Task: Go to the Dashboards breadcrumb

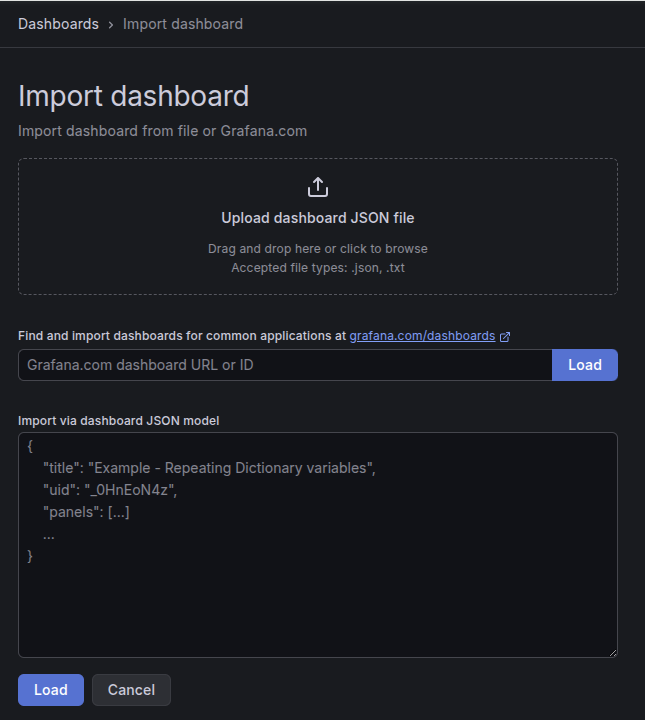Action: click(x=58, y=24)
